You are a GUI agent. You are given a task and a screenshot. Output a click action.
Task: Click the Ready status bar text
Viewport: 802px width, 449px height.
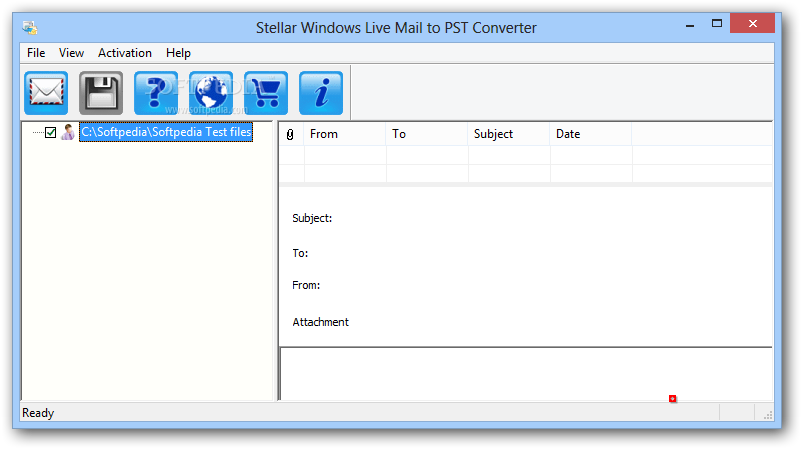click(38, 413)
